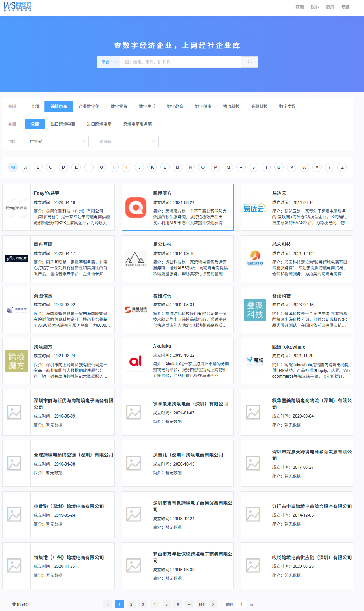Open 数据 in top navigation

pyautogui.click(x=300, y=7)
